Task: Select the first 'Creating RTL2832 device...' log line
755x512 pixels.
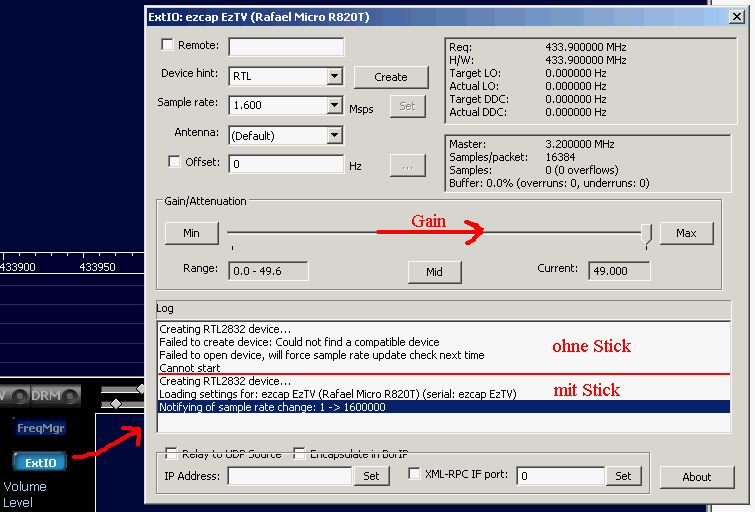Action: tap(443, 329)
